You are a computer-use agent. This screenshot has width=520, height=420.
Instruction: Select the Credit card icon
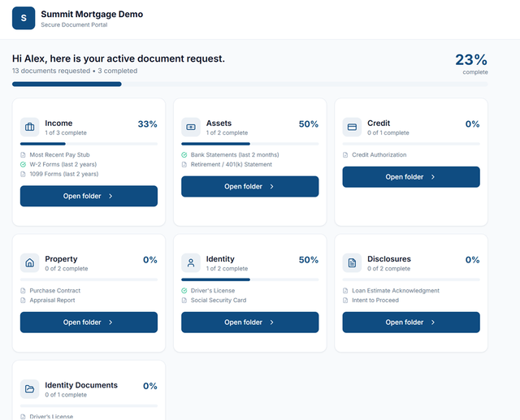(x=352, y=127)
